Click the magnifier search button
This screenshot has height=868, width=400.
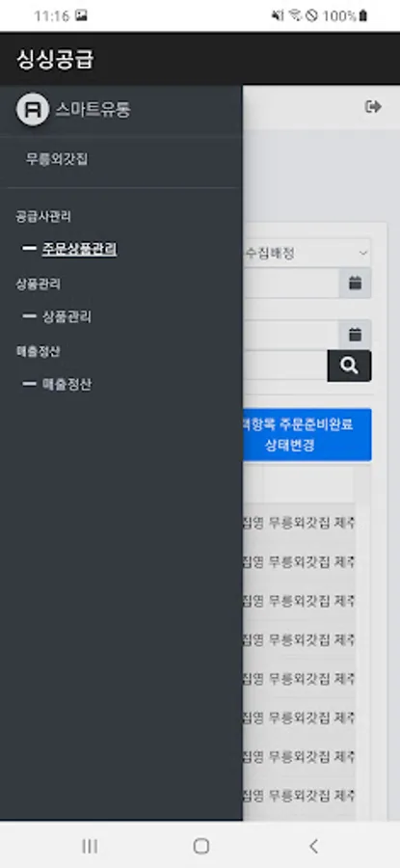click(x=349, y=366)
